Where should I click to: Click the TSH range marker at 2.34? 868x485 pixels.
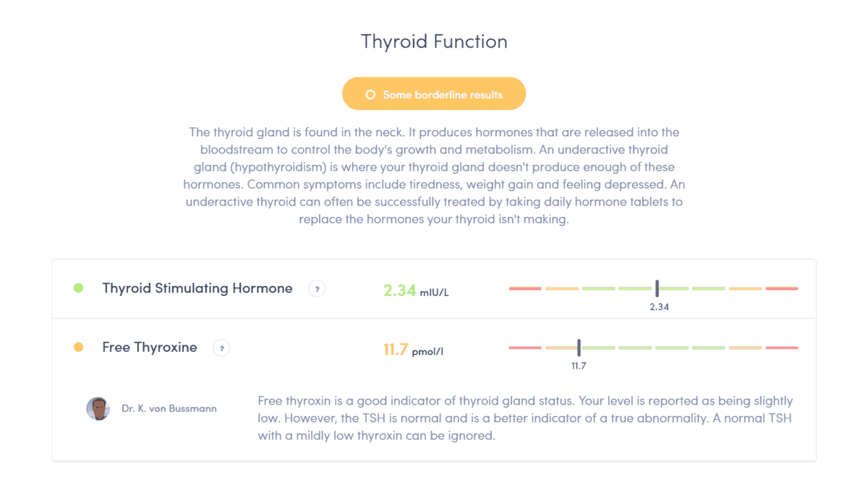(657, 288)
